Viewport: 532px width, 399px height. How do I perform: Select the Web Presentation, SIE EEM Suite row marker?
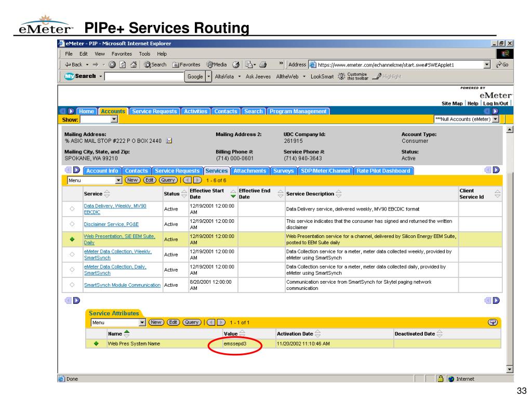tap(72, 239)
